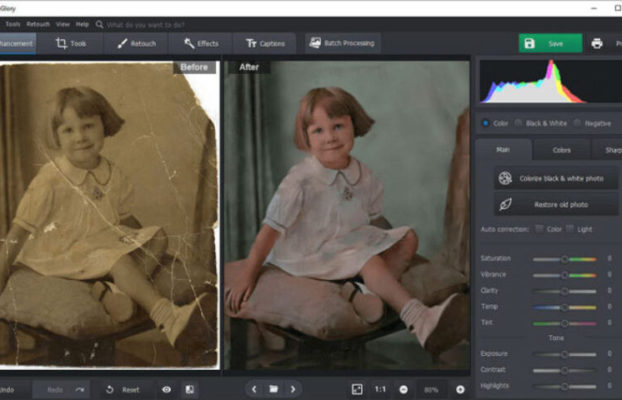The image size is (622, 400).
Task: Open the Help menu
Action: 82,24
